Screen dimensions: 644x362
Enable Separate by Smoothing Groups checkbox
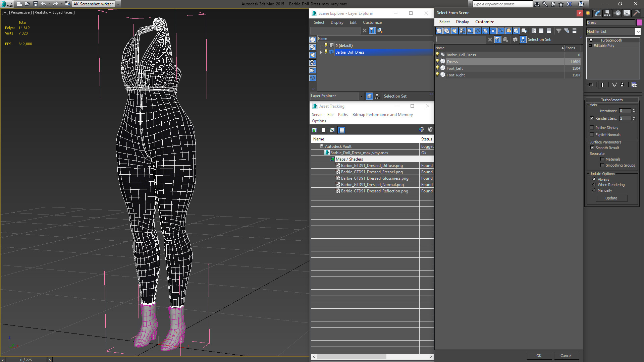(x=602, y=165)
